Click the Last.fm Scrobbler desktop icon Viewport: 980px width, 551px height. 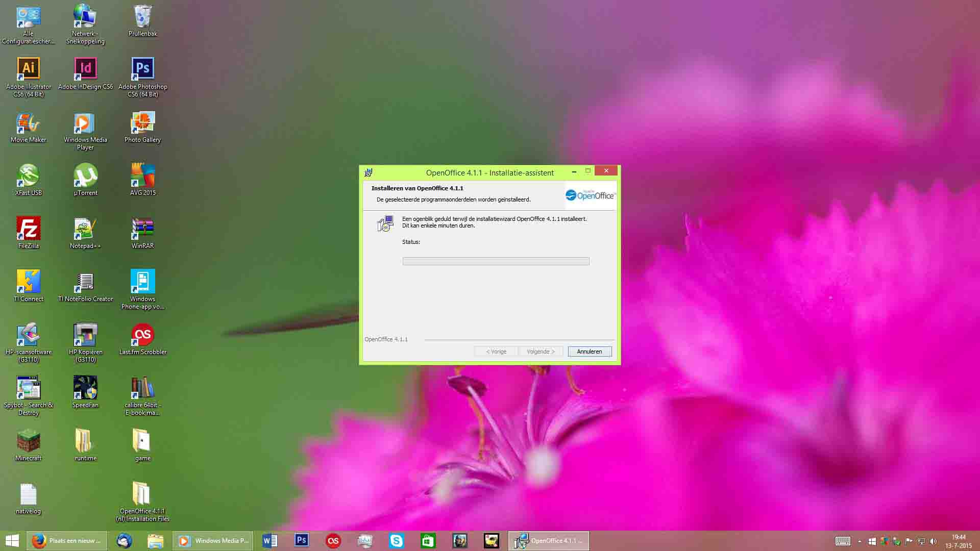point(142,335)
